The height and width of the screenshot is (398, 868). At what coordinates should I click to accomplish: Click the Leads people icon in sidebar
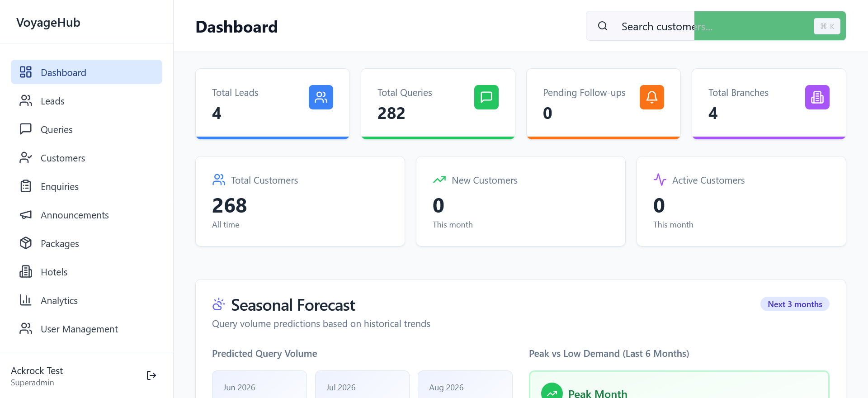pos(26,100)
